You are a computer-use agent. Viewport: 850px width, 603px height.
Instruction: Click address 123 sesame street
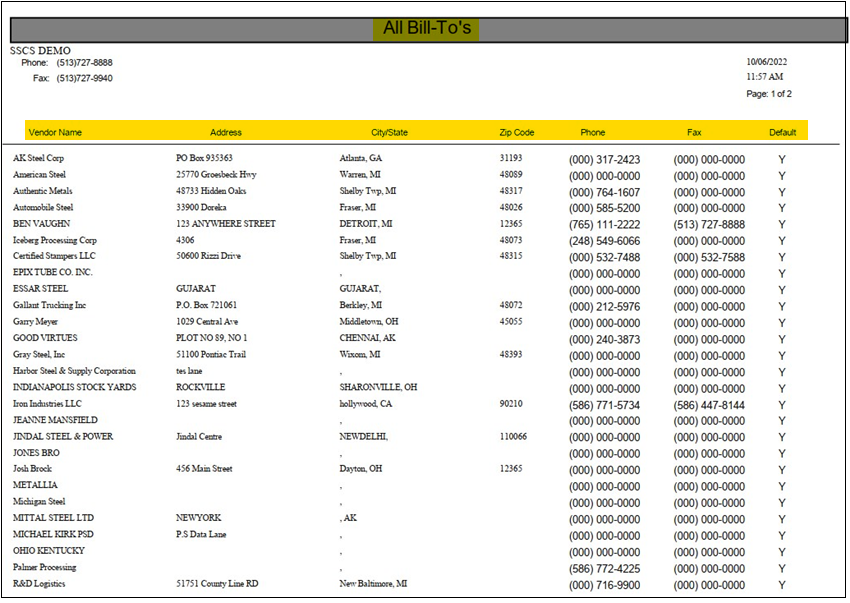coord(207,403)
